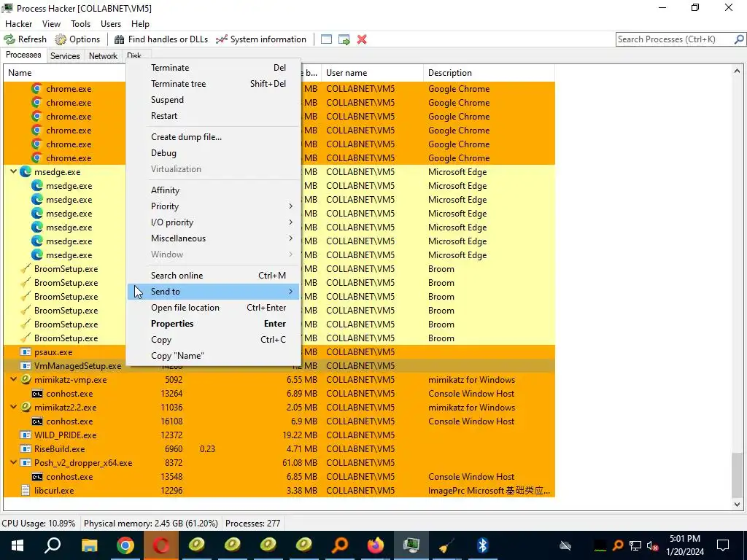The width and height of the screenshot is (747, 560).
Task: Click the mimikatz-vmp.exe kiwi icon
Action: coord(26,380)
